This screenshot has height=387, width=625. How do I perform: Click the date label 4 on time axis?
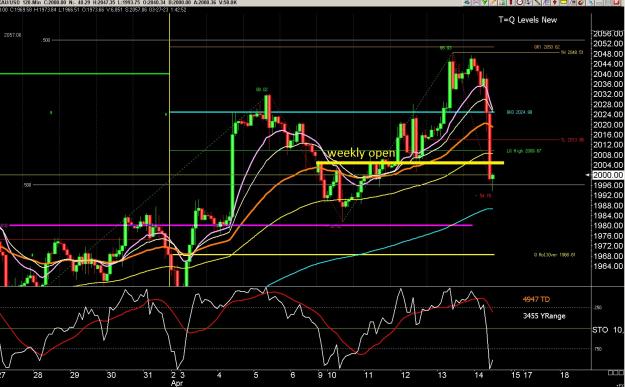tap(219, 375)
